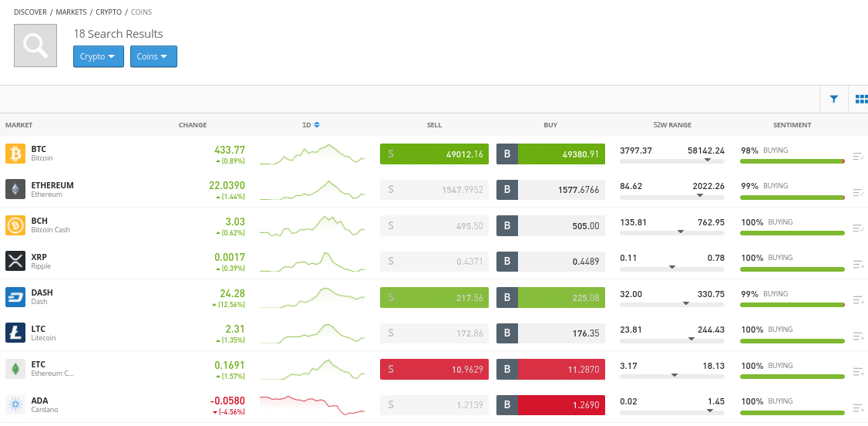This screenshot has height=426, width=868.
Task: Toggle BCH watchlist list icon
Action: 859,228
